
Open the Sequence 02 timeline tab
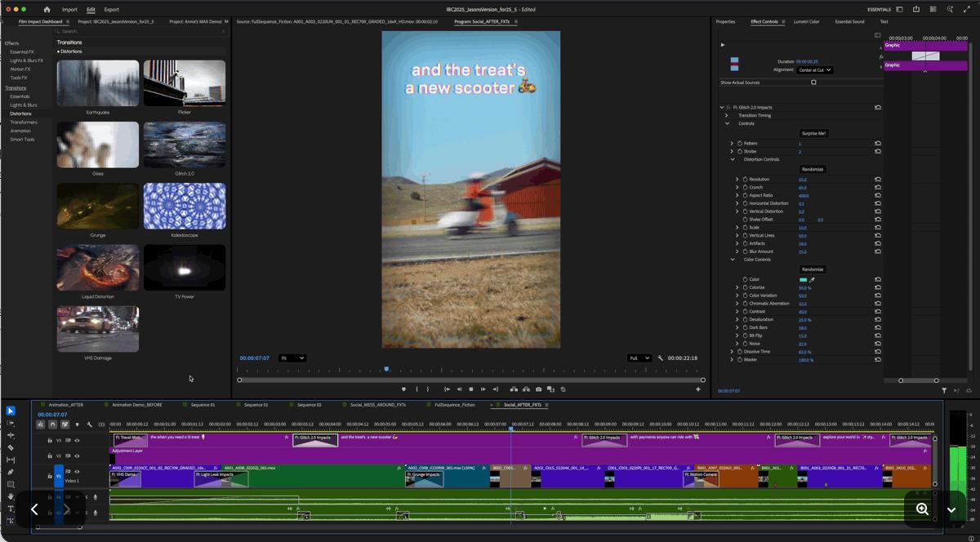pyautogui.click(x=309, y=404)
